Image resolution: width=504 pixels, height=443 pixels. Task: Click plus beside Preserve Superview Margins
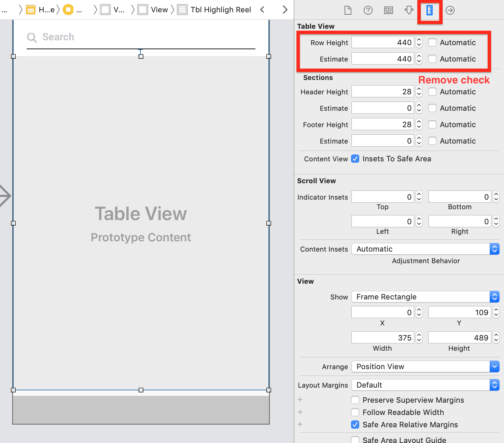tap(300, 400)
